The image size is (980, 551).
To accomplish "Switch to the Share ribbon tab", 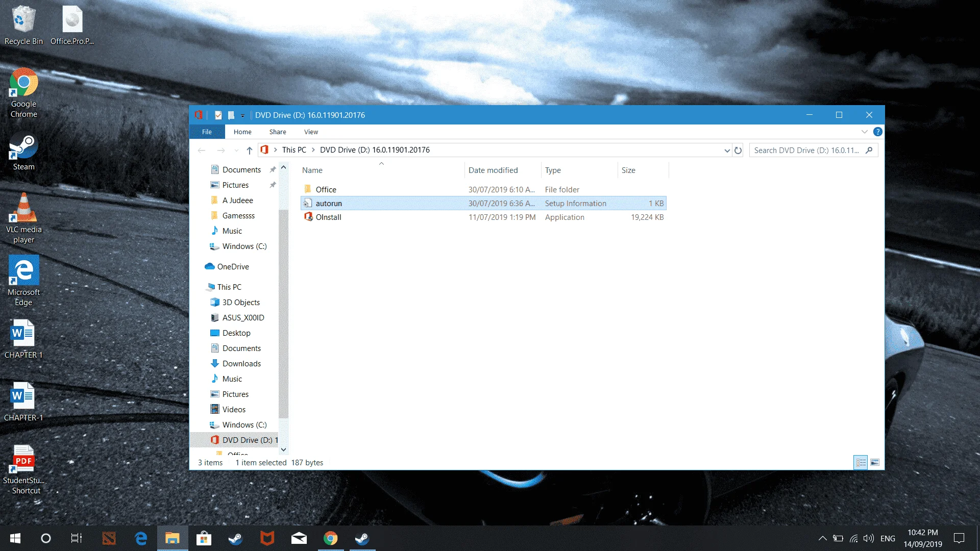I will click(x=278, y=132).
